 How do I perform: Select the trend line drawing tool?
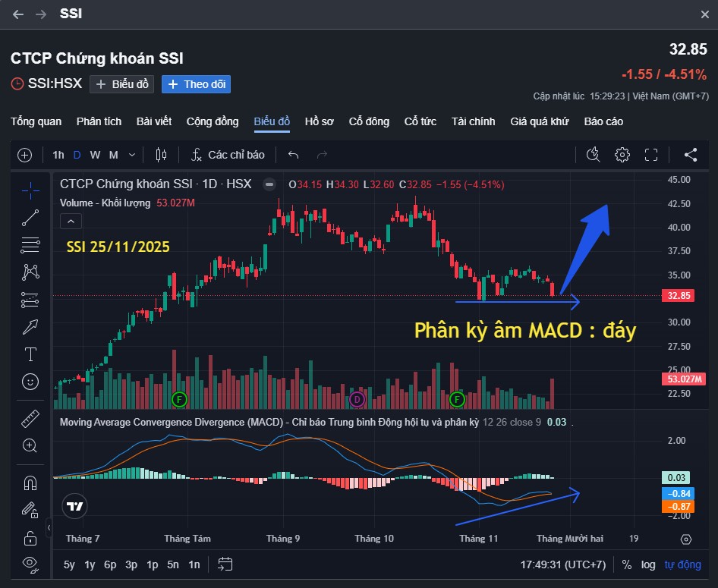point(30,218)
